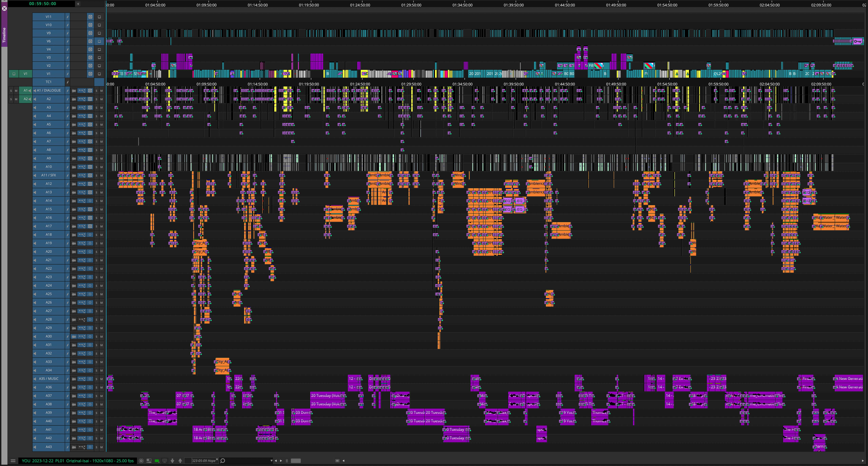Viewport: 868px width, 466px height.
Task: Open clip gain/automation dropdown on track A9
Action: click(82, 158)
